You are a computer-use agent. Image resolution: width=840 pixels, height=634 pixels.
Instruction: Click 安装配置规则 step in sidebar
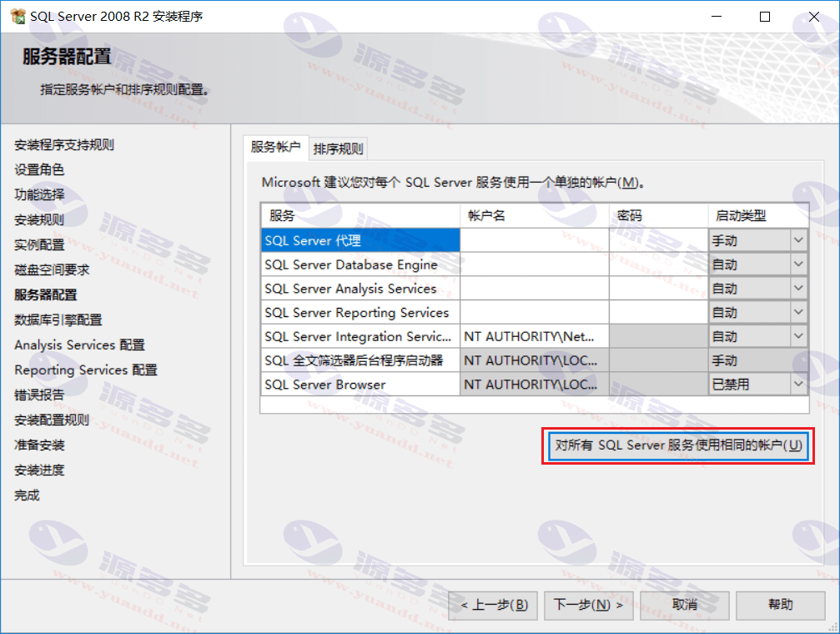[52, 420]
